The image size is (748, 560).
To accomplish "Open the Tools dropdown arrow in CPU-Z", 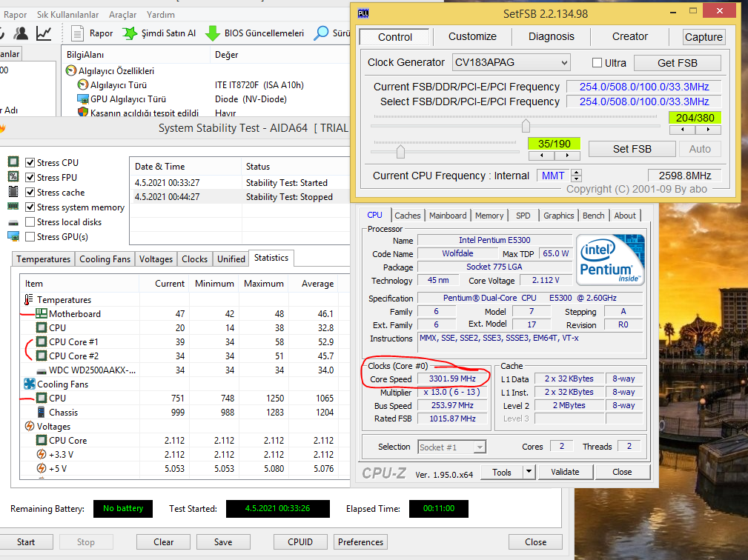I will (x=529, y=472).
